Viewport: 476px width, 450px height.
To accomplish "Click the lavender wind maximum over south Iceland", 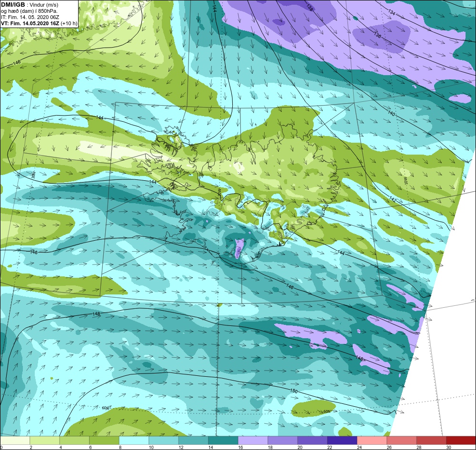I will click(239, 248).
